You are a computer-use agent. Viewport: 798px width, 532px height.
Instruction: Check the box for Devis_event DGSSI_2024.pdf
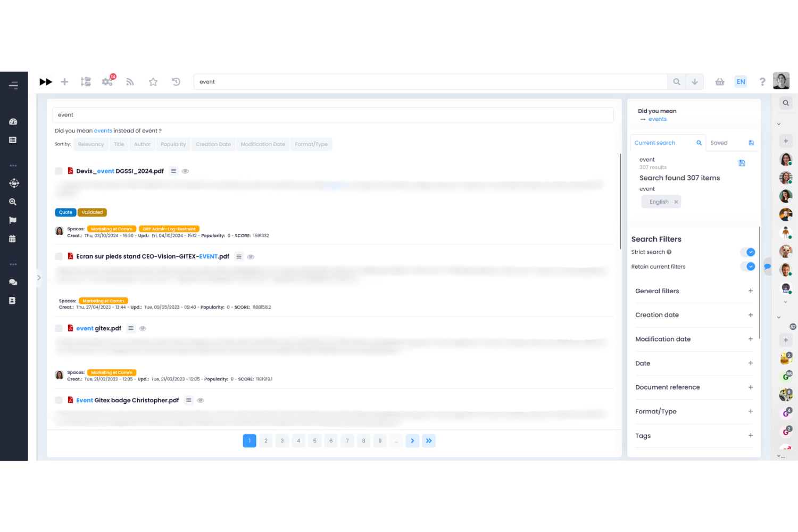[x=59, y=171]
